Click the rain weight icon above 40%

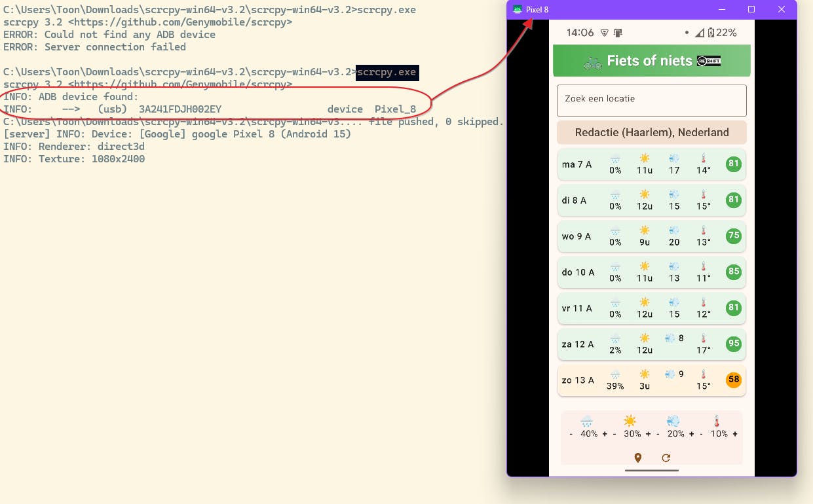click(587, 421)
